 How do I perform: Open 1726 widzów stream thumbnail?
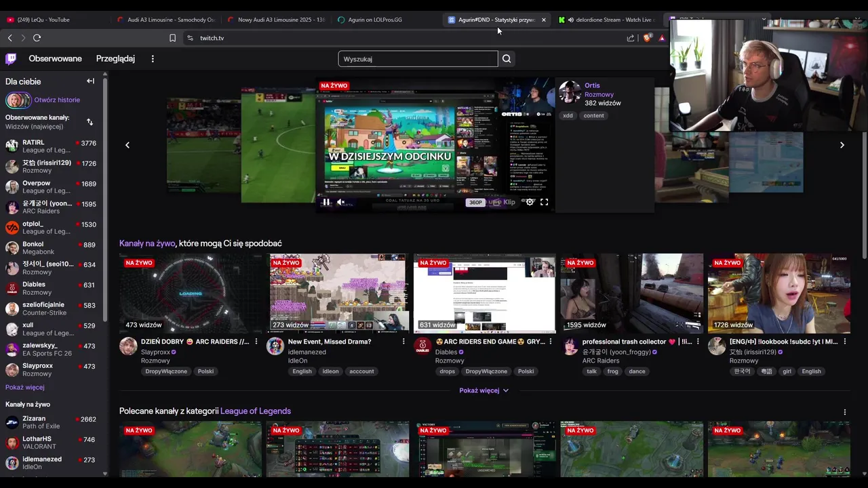(x=778, y=293)
